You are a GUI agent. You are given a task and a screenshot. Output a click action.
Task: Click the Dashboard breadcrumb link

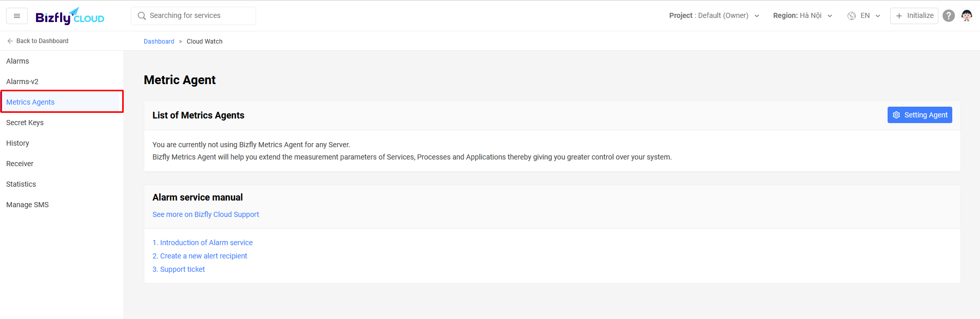click(x=159, y=42)
